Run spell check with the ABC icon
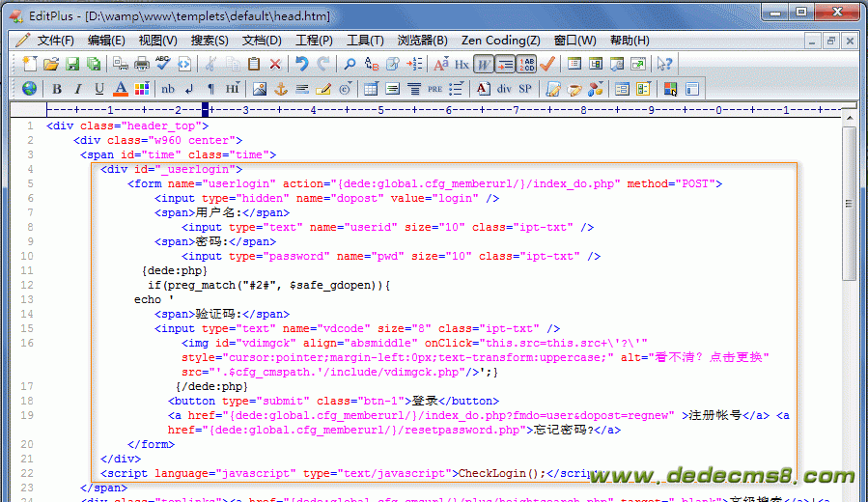 pyautogui.click(x=163, y=65)
